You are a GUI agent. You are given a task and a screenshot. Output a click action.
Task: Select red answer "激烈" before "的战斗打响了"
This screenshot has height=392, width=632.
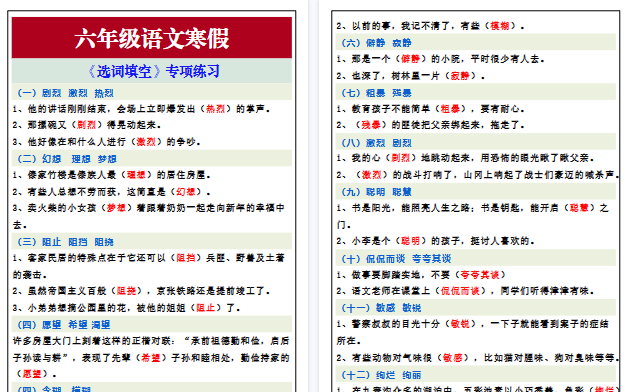pos(371,175)
